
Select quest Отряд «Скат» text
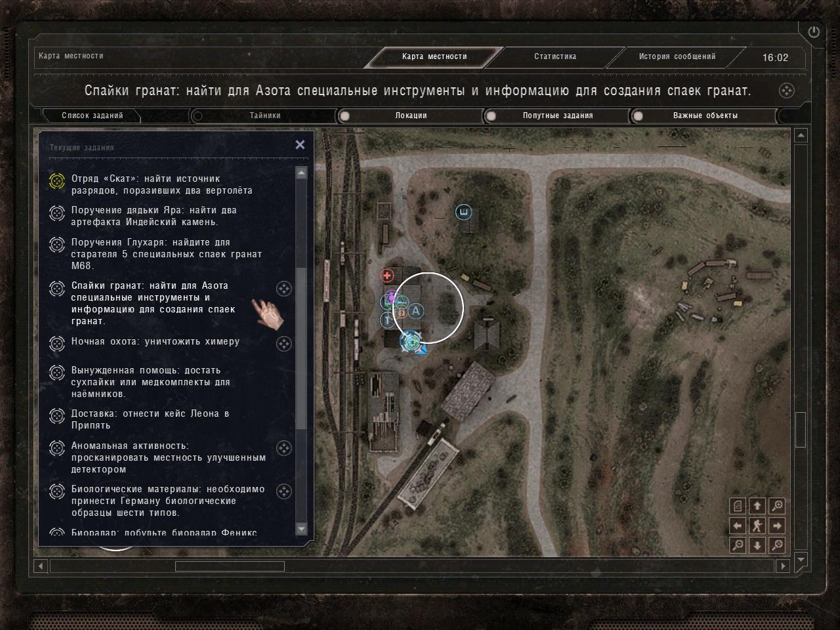[161, 184]
